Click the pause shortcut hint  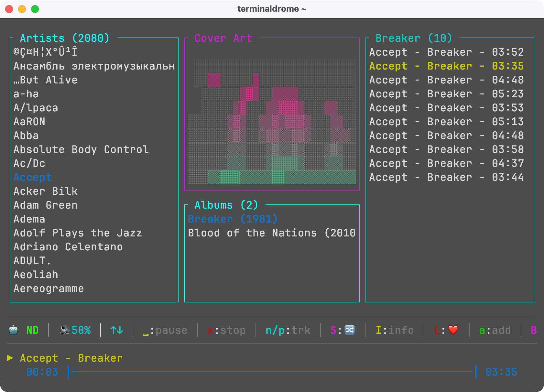coord(165,330)
